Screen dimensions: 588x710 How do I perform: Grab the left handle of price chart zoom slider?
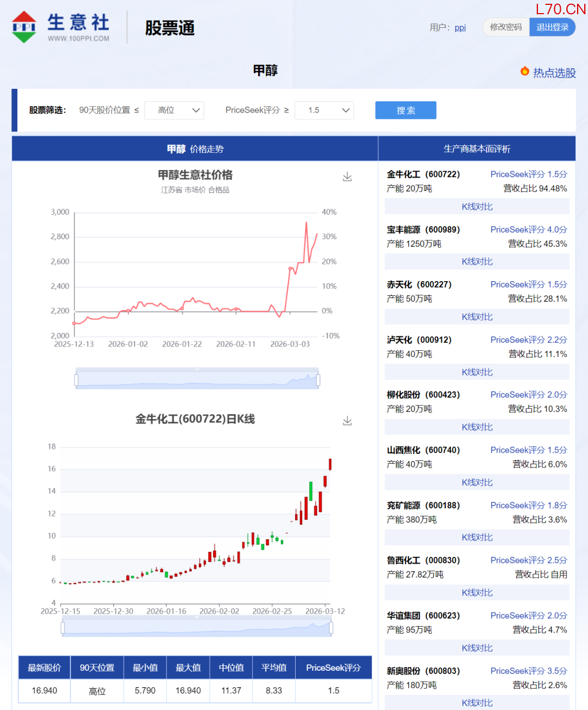(x=76, y=379)
